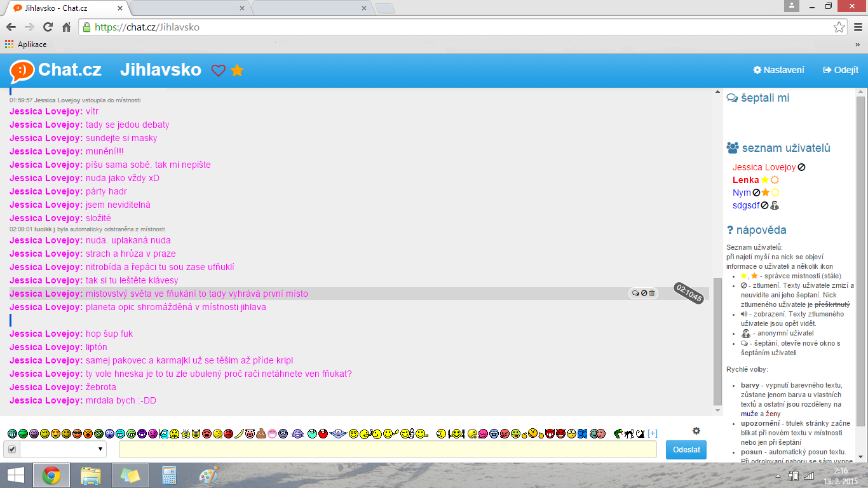Screen dimensions: 868x488
Task: Go back in browser history
Action: (x=11, y=27)
